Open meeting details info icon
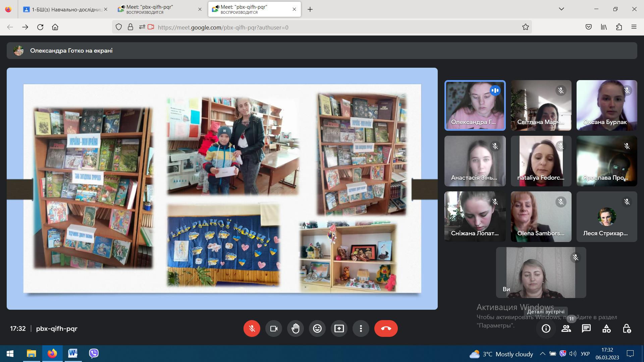The width and height of the screenshot is (644, 362). (x=546, y=328)
